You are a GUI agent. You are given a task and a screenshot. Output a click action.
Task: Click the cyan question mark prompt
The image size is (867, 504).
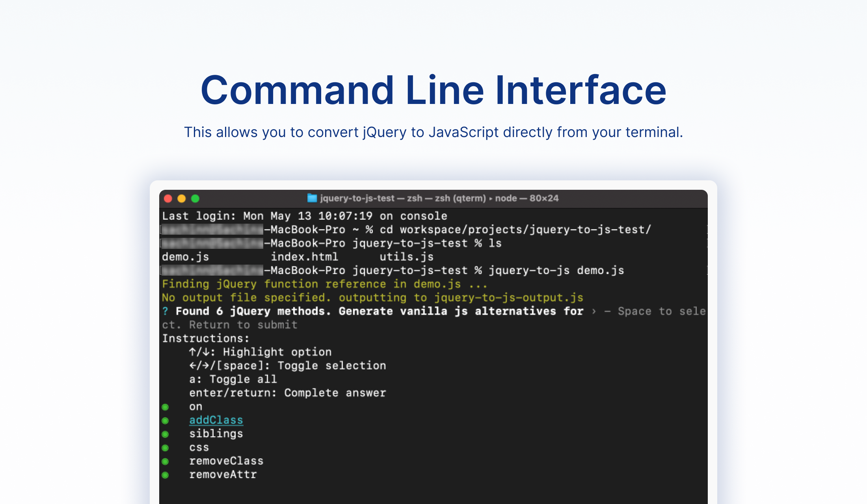165,311
